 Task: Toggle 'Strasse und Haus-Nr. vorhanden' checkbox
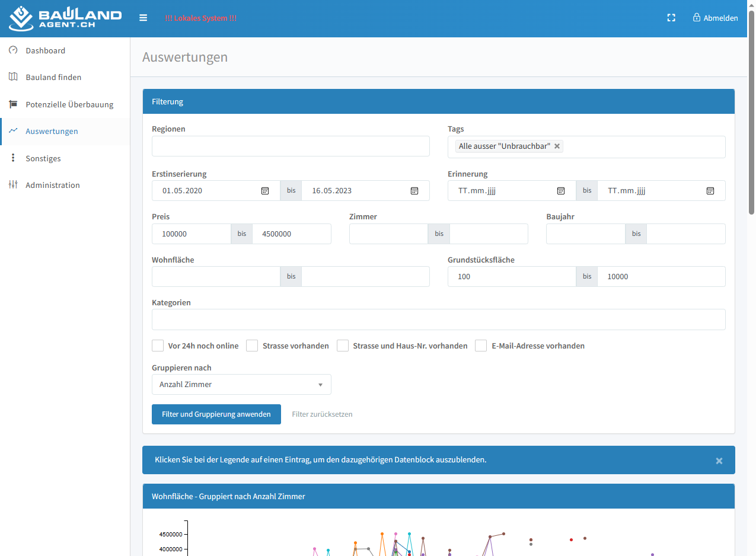(343, 346)
